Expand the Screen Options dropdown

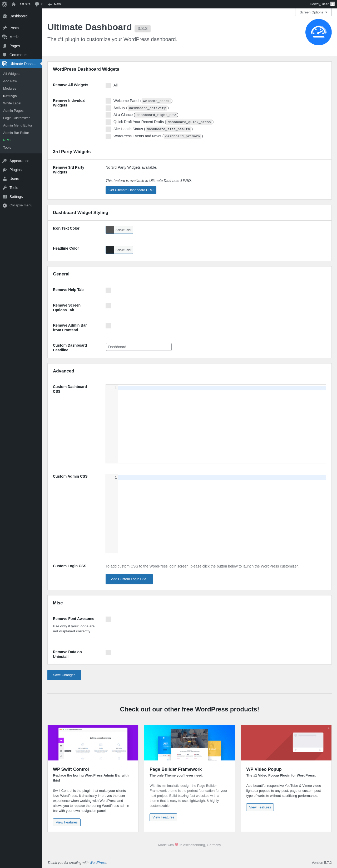[x=313, y=12]
